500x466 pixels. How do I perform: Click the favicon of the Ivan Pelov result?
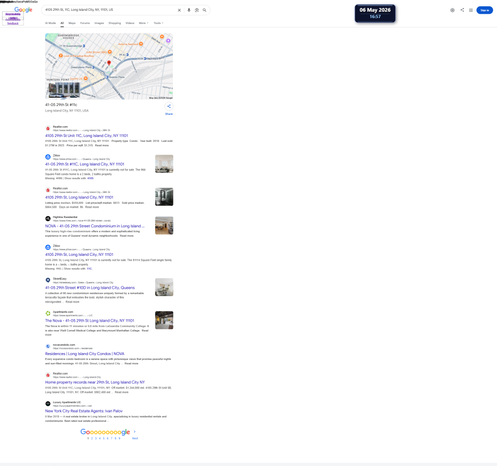pyautogui.click(x=48, y=404)
